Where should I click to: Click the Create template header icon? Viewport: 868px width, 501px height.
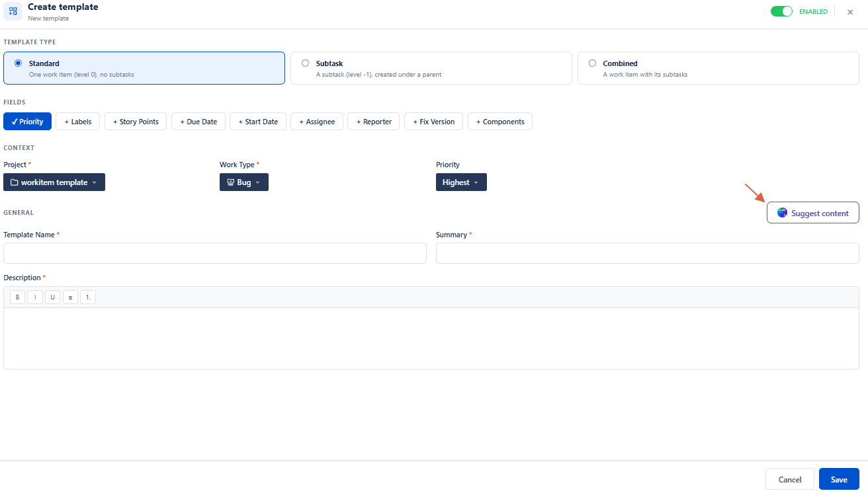click(x=13, y=11)
